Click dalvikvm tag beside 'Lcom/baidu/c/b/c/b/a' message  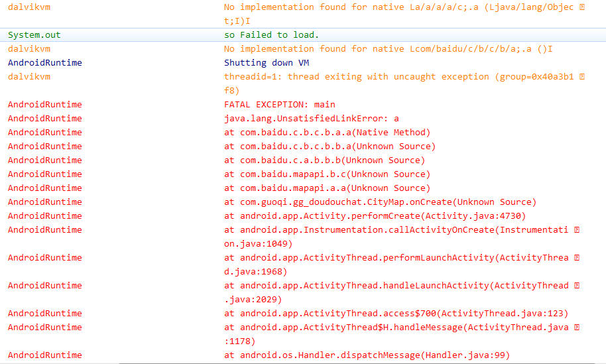pyautogui.click(x=29, y=48)
